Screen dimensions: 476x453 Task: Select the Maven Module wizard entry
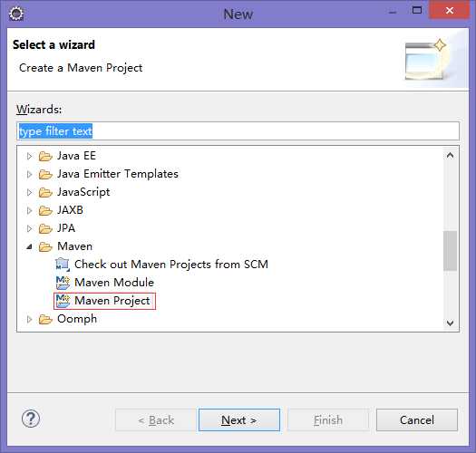coord(114,283)
